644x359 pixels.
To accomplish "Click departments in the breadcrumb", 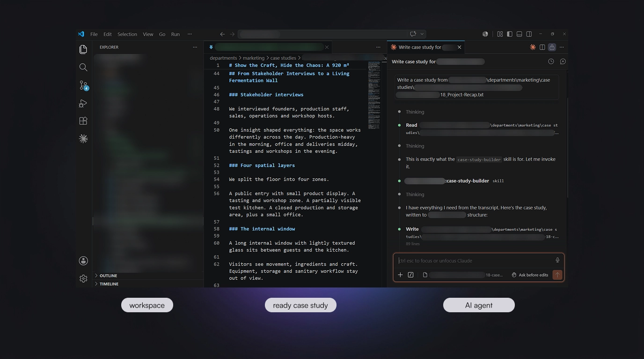I will (x=223, y=58).
